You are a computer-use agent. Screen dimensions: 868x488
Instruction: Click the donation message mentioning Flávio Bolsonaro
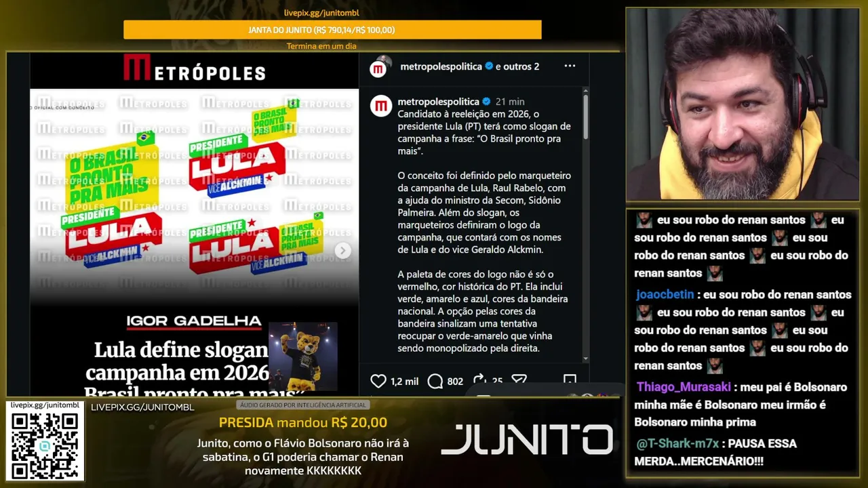302,457
